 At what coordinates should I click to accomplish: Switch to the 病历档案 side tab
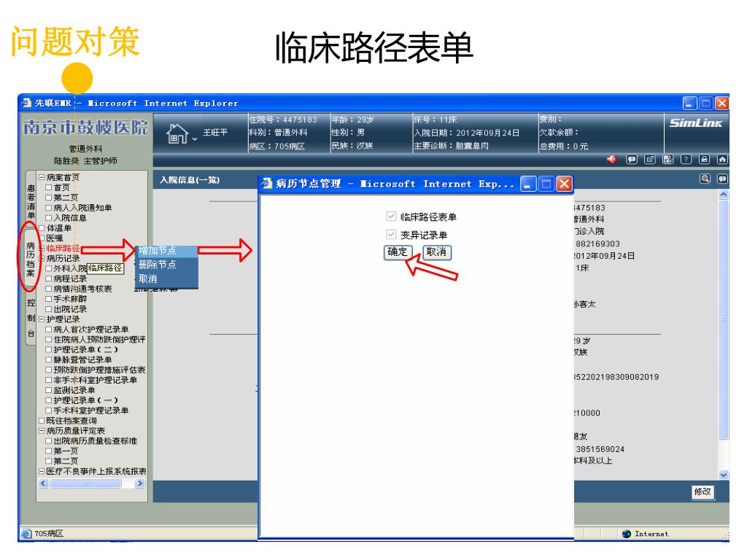[31, 259]
